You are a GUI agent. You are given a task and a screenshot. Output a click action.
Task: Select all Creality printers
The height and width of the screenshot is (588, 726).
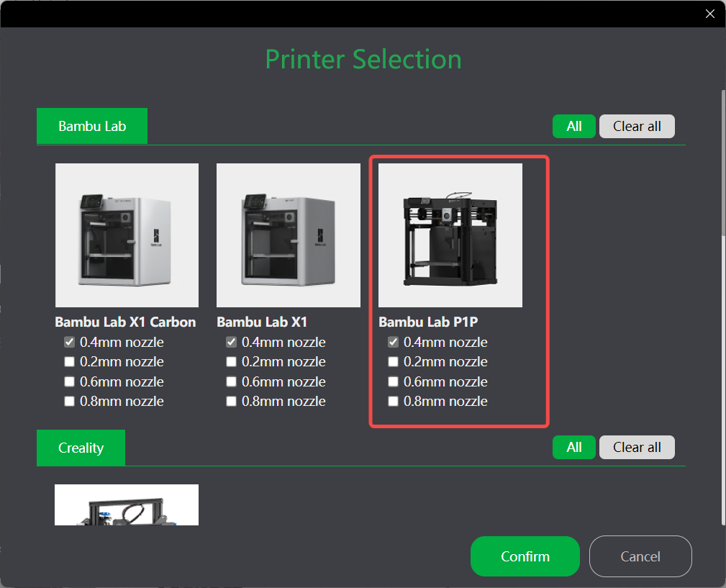pos(574,447)
